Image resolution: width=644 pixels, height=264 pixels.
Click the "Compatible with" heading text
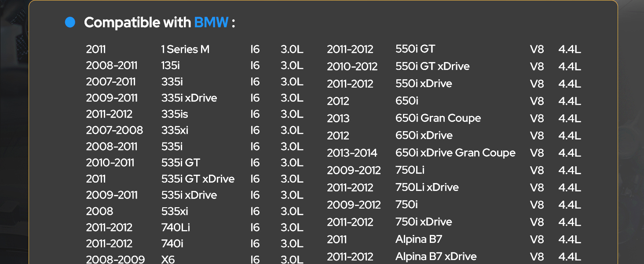137,22
